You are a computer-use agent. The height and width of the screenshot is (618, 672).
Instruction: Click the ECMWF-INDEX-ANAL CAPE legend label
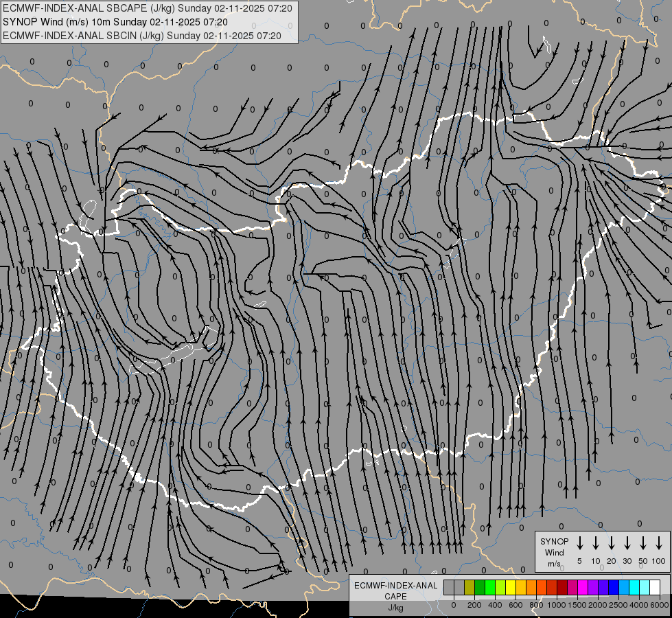click(395, 597)
